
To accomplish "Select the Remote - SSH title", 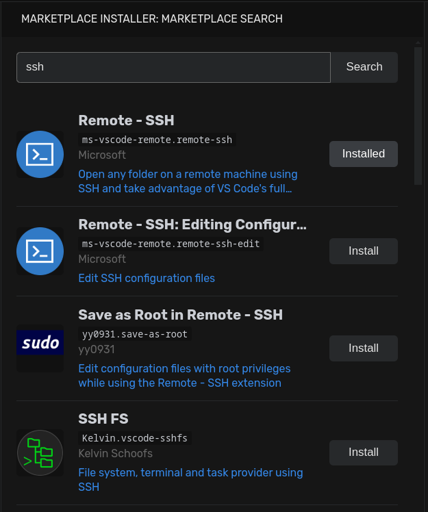I will tap(126, 120).
